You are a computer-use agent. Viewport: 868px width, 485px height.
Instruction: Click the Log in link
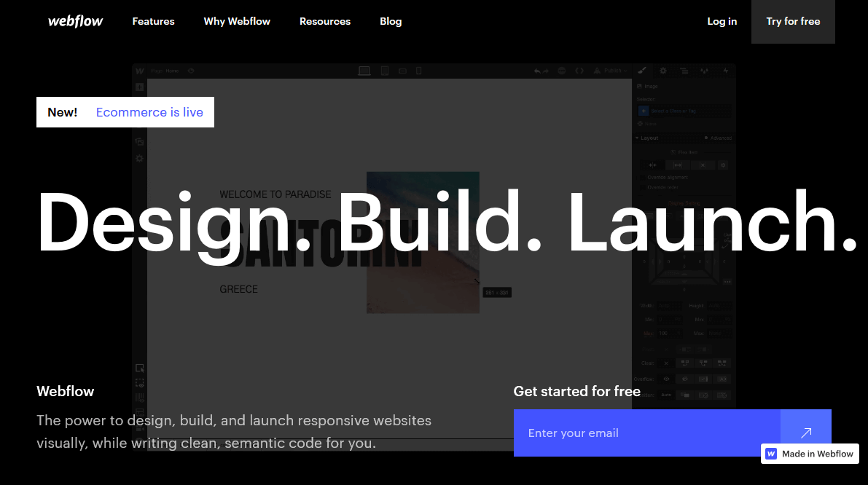[722, 21]
